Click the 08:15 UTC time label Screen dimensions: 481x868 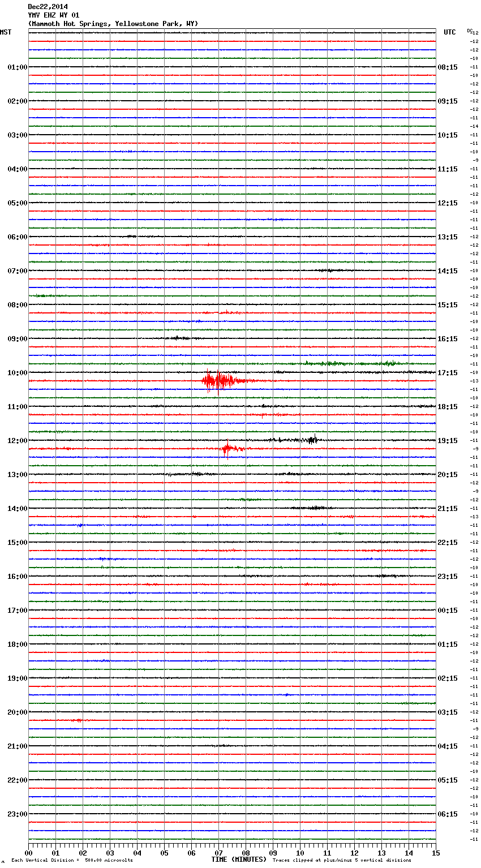click(448, 67)
